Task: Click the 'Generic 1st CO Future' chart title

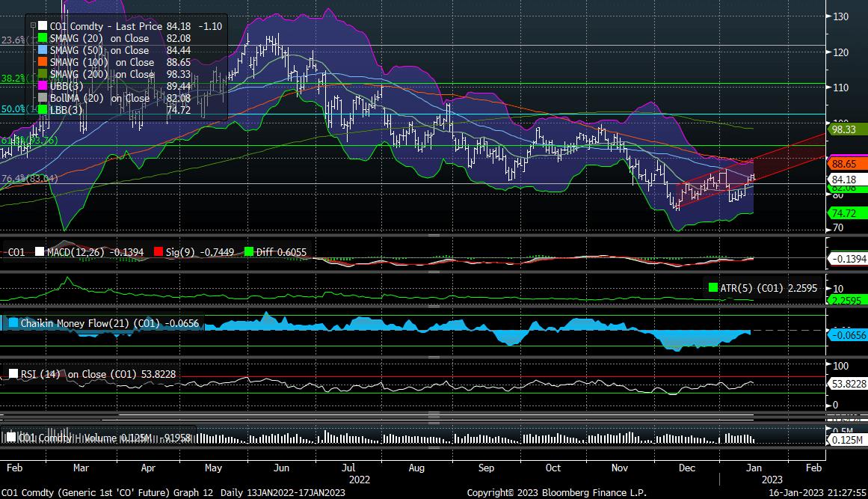Action: [x=114, y=493]
